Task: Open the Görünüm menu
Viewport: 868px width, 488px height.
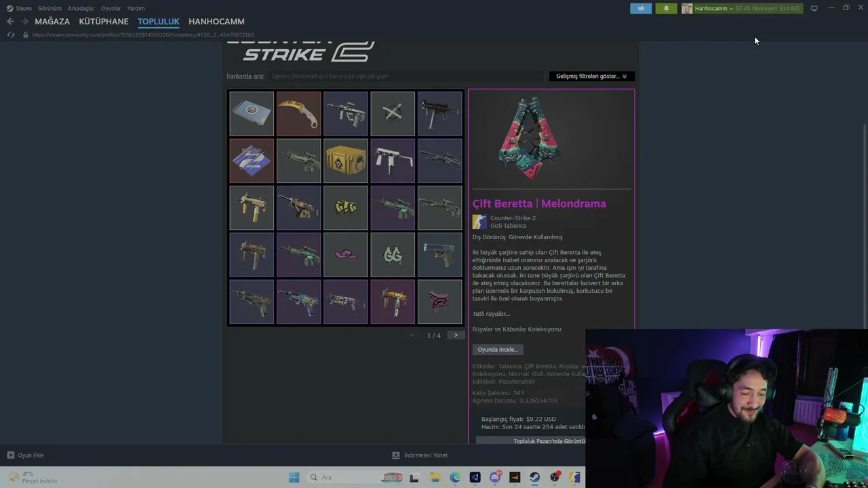Action: [x=50, y=8]
